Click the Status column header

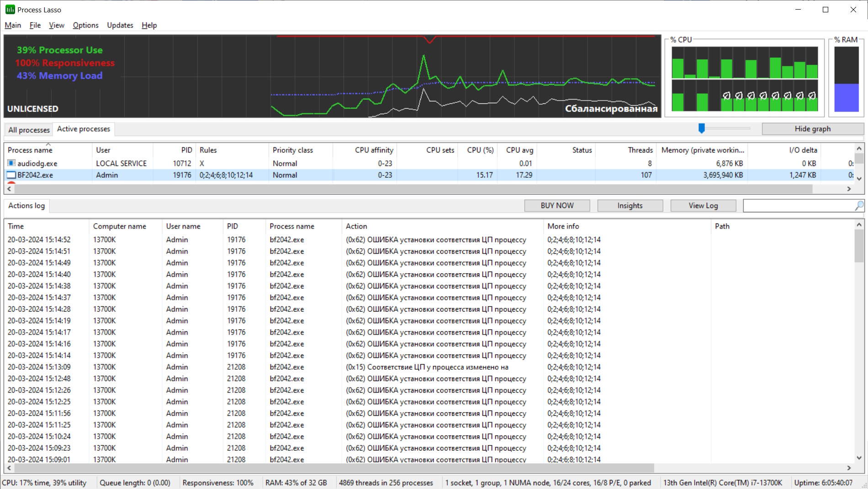566,150
